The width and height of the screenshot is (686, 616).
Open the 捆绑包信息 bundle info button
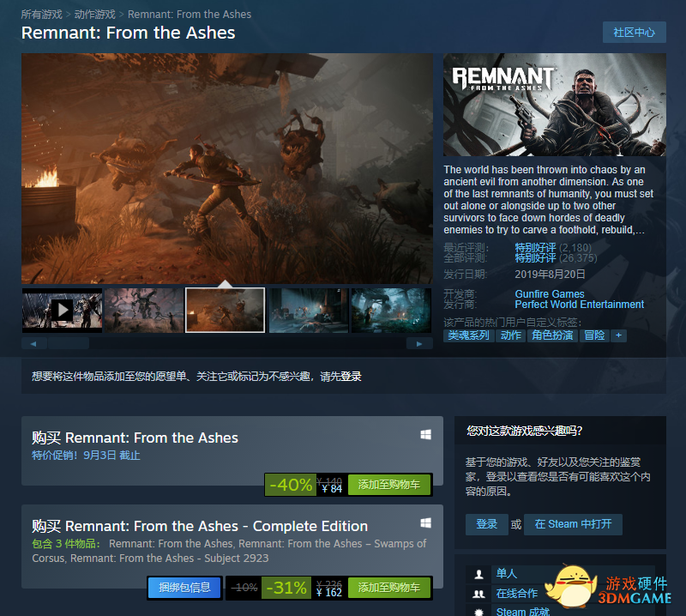(x=184, y=588)
